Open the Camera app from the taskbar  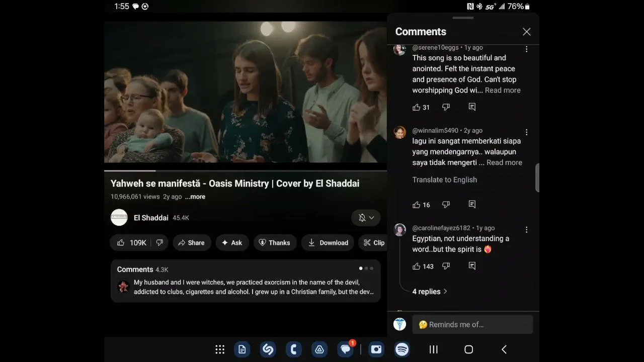[376, 349]
